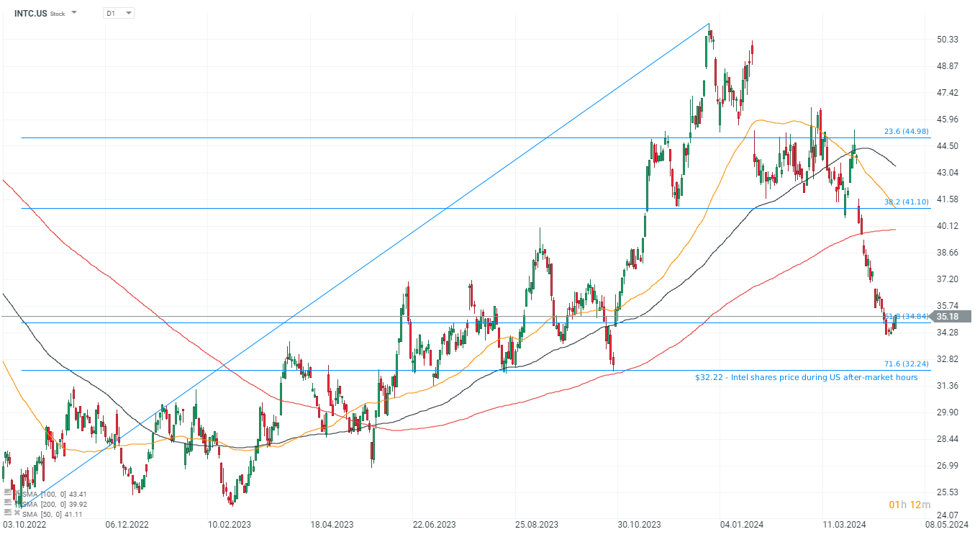Image resolution: width=980 pixels, height=537 pixels.
Task: Click the 08.05.2024 date axis label
Action: [x=948, y=524]
